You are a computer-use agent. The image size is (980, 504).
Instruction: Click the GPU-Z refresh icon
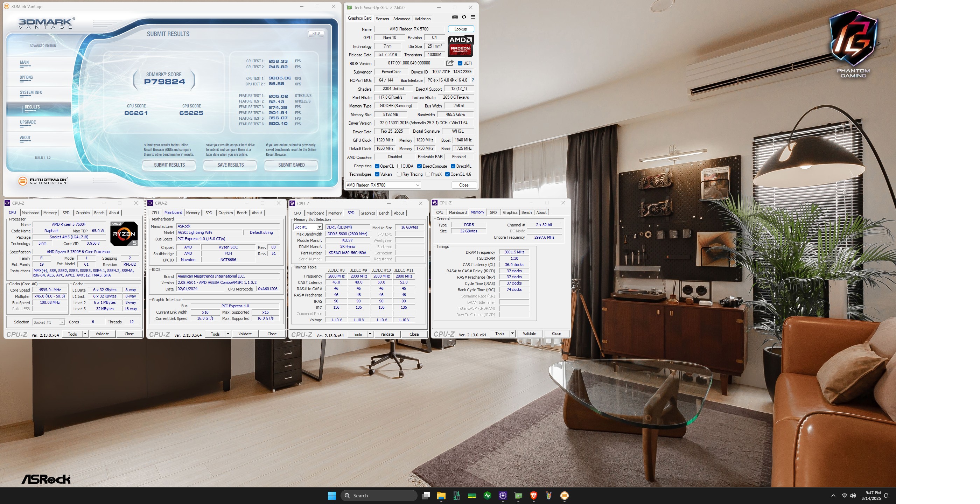(464, 17)
